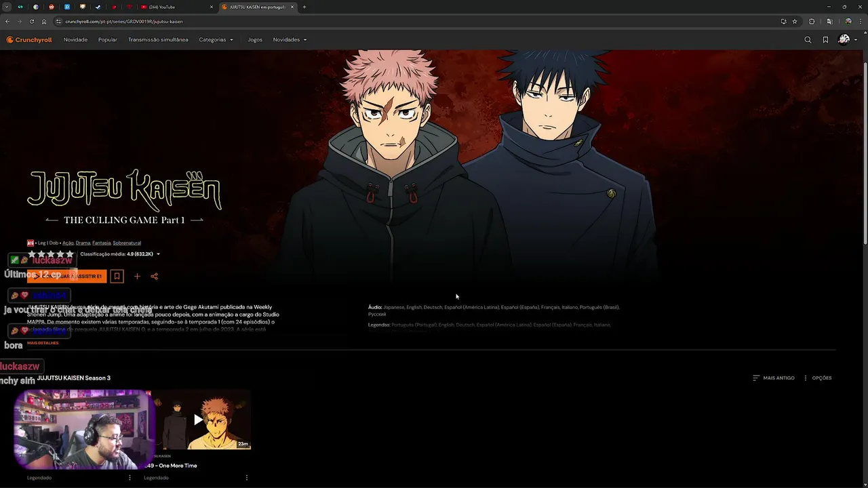Open Jogos in the Crunchyroll nav
The height and width of the screenshot is (488, 868).
[x=255, y=40]
